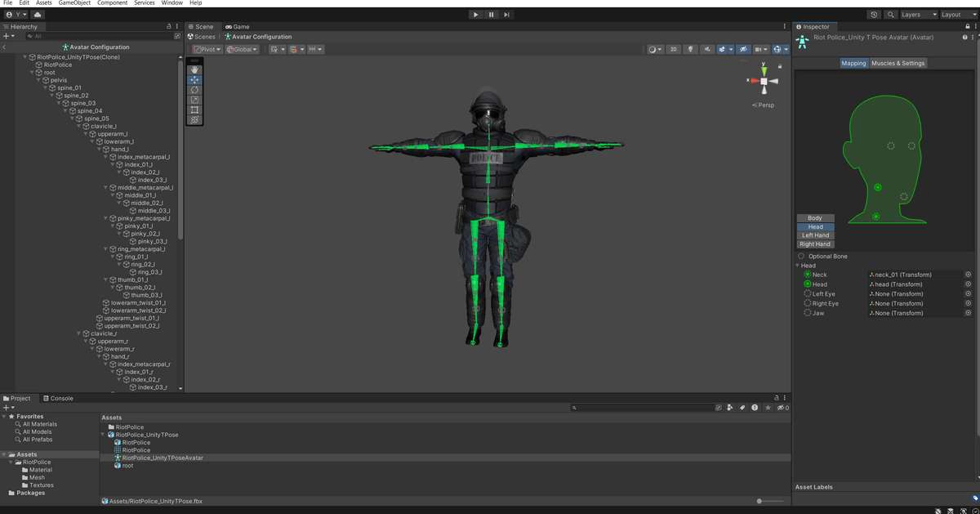
Task: Open the Window menu
Action: pos(171,3)
